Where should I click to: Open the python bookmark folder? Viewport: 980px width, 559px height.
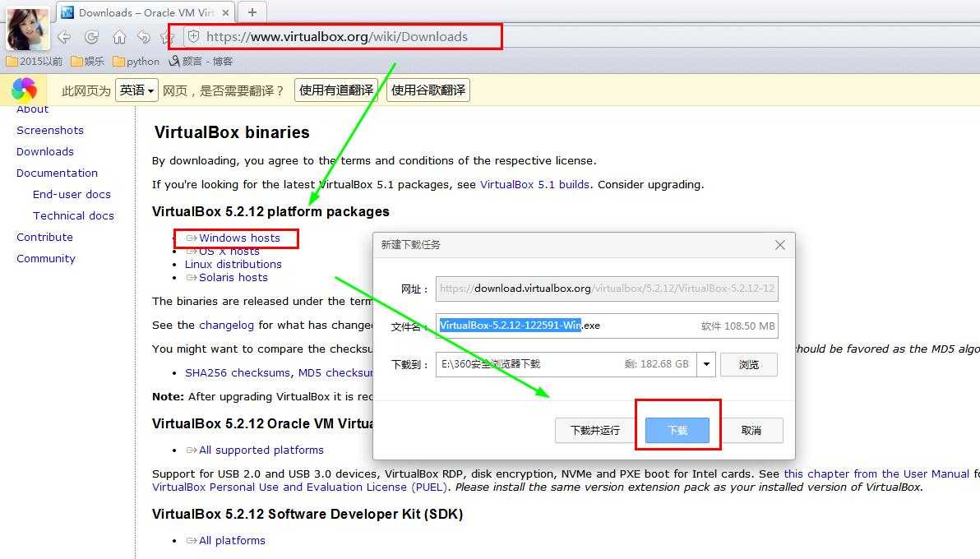[136, 62]
